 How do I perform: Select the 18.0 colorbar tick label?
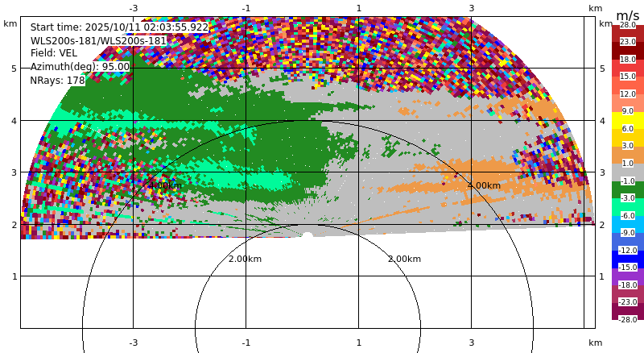coord(628,60)
